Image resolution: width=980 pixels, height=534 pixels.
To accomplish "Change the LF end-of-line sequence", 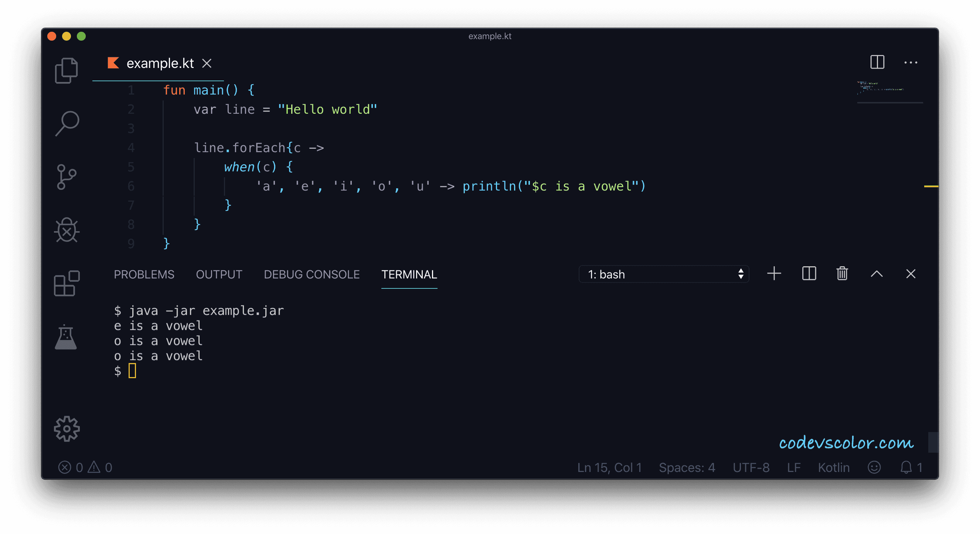I will click(x=794, y=468).
